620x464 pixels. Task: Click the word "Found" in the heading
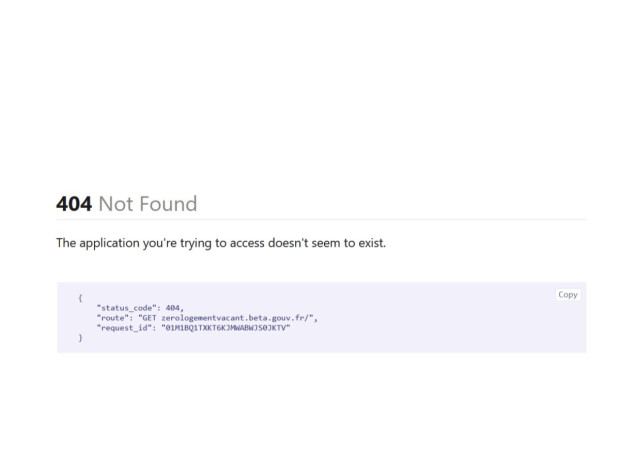pos(168,204)
